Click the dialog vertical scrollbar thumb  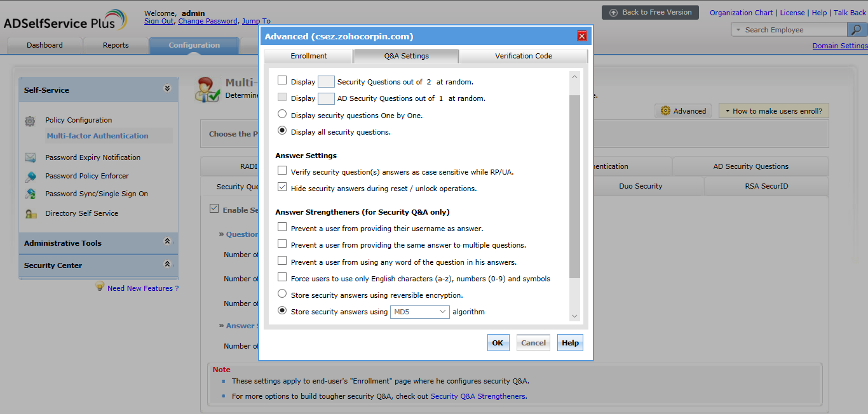click(x=574, y=187)
